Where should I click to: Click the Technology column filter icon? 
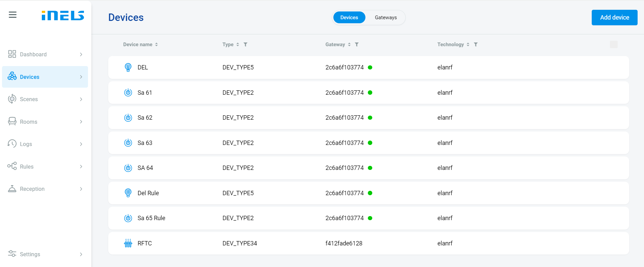click(x=475, y=44)
